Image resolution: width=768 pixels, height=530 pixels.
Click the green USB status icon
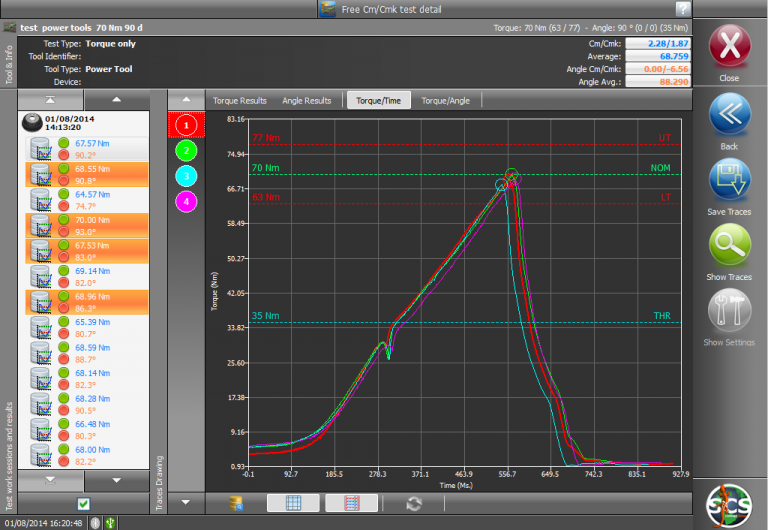point(110,522)
